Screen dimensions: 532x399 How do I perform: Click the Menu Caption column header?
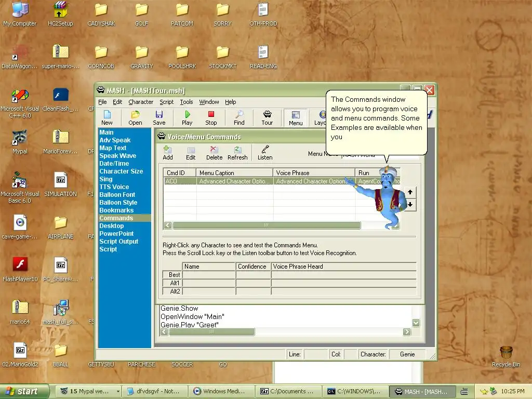[235, 172]
